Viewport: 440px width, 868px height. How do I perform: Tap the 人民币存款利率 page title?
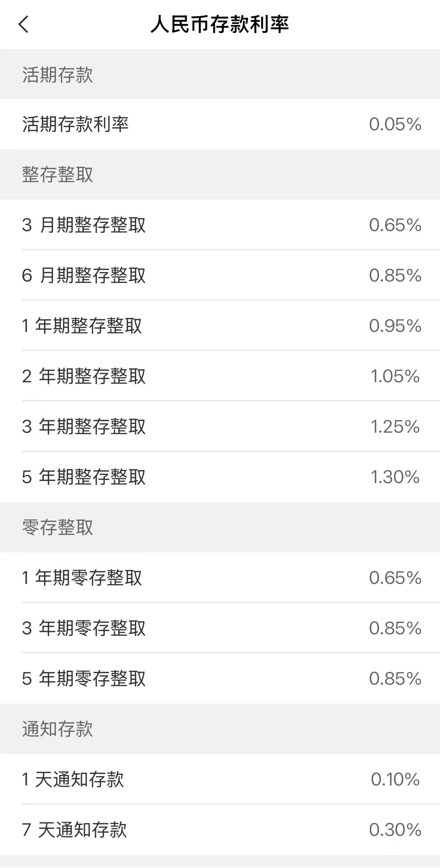219,25
